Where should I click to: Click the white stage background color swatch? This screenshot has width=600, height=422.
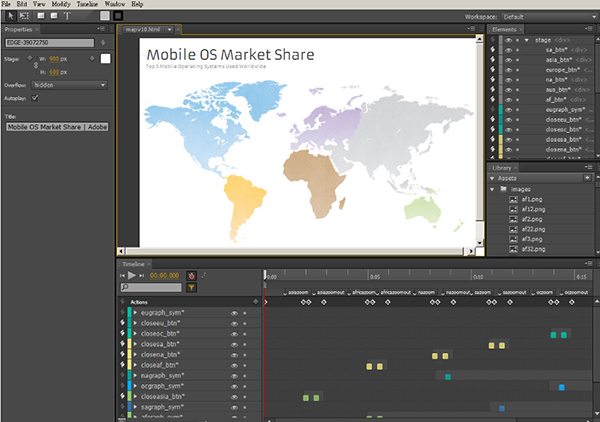point(104,59)
